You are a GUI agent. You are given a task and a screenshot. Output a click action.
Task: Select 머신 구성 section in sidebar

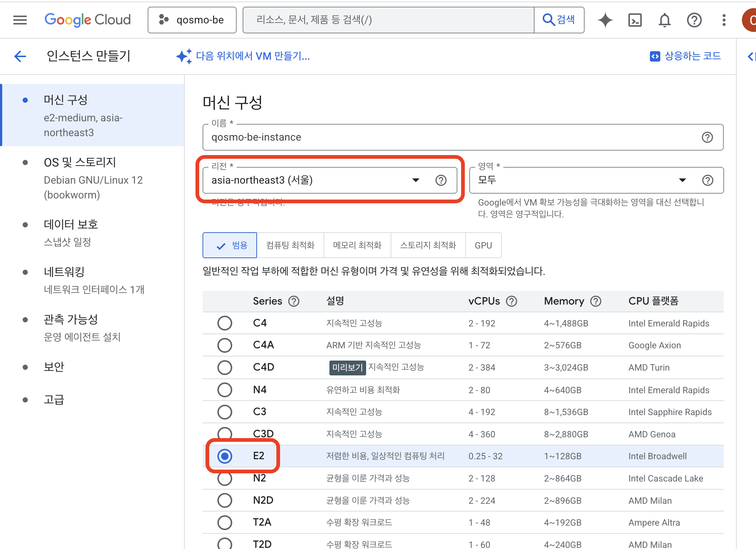(x=93, y=115)
